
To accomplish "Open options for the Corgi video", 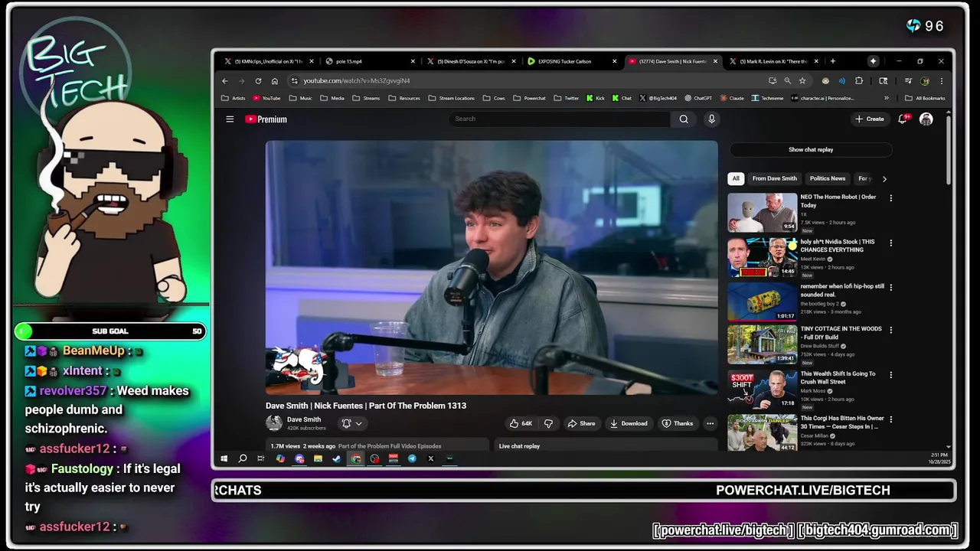I will point(890,419).
